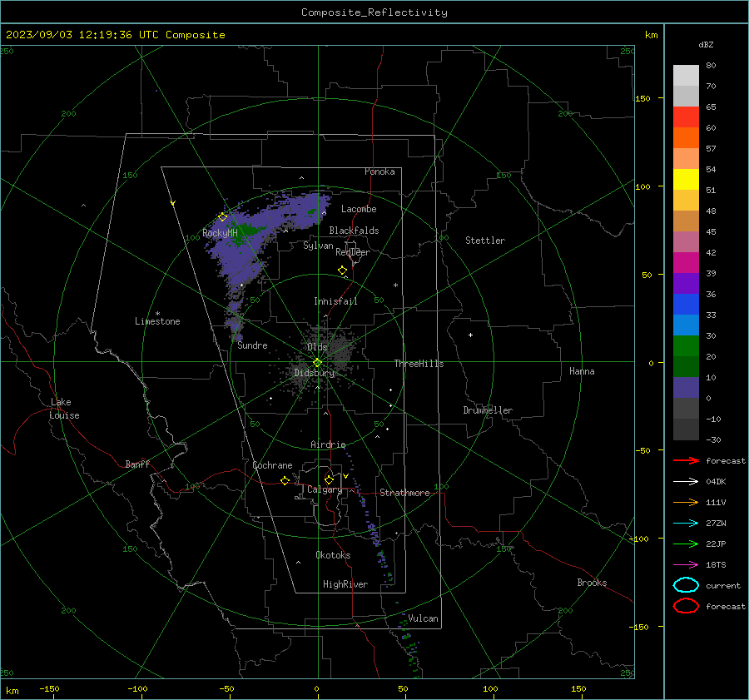749x700 pixels.
Task: Click the asterisk marker above Limestone
Action: (157, 314)
